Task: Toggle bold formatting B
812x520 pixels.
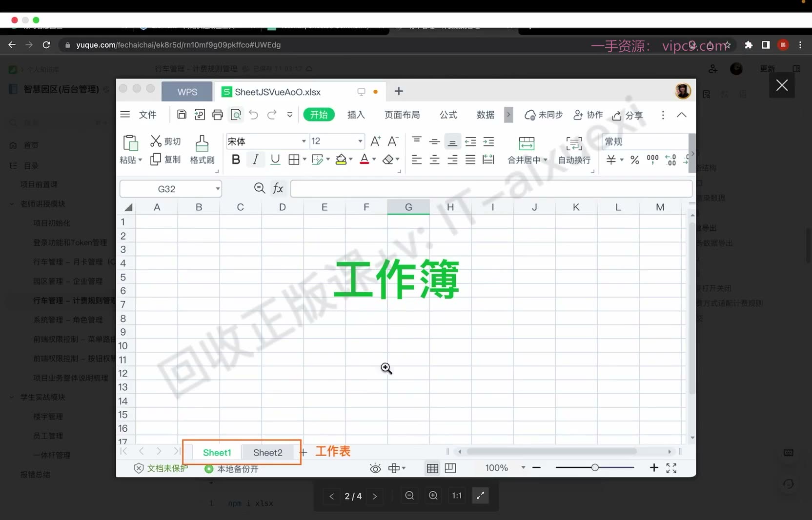Action: pos(236,160)
